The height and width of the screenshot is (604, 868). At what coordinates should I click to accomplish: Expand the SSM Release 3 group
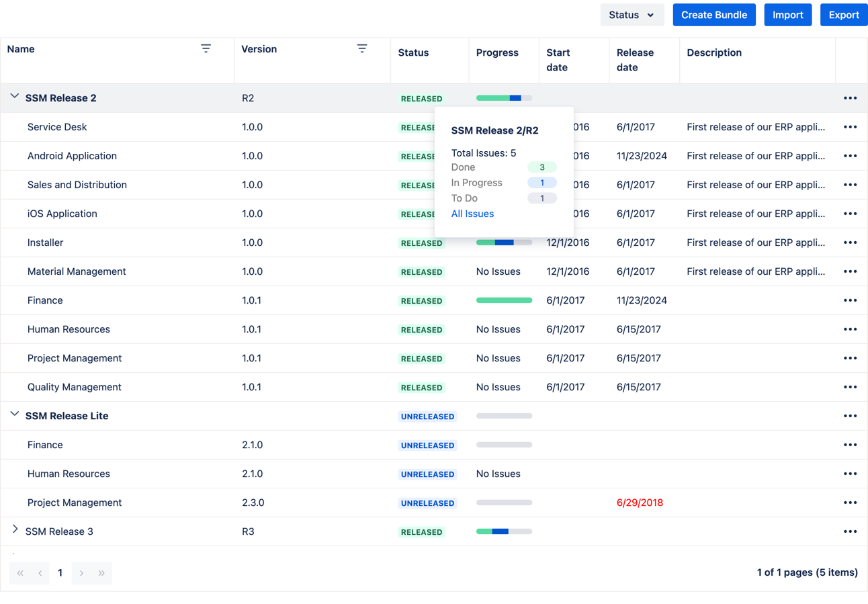pos(14,530)
